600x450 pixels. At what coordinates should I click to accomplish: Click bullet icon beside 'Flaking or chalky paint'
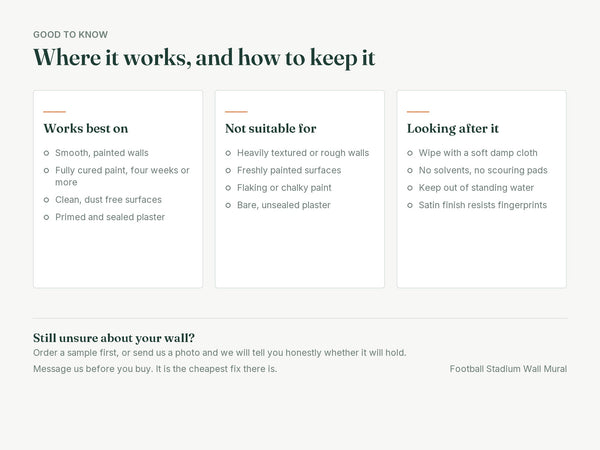(228, 188)
